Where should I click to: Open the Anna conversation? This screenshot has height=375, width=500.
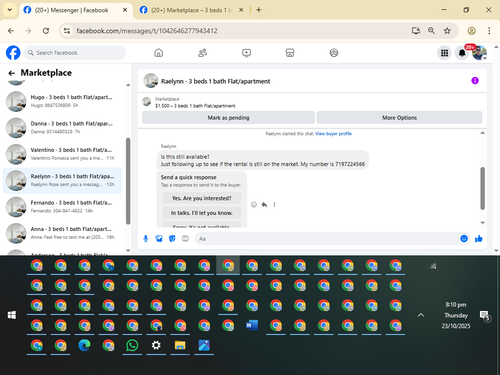click(x=62, y=233)
